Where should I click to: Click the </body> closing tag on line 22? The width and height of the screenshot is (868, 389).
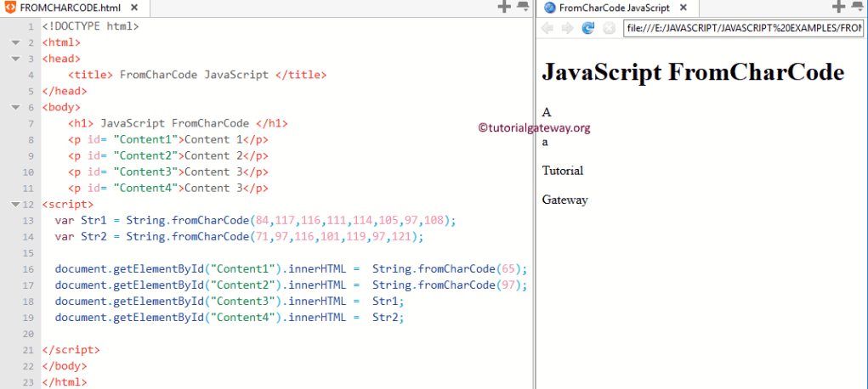click(65, 366)
